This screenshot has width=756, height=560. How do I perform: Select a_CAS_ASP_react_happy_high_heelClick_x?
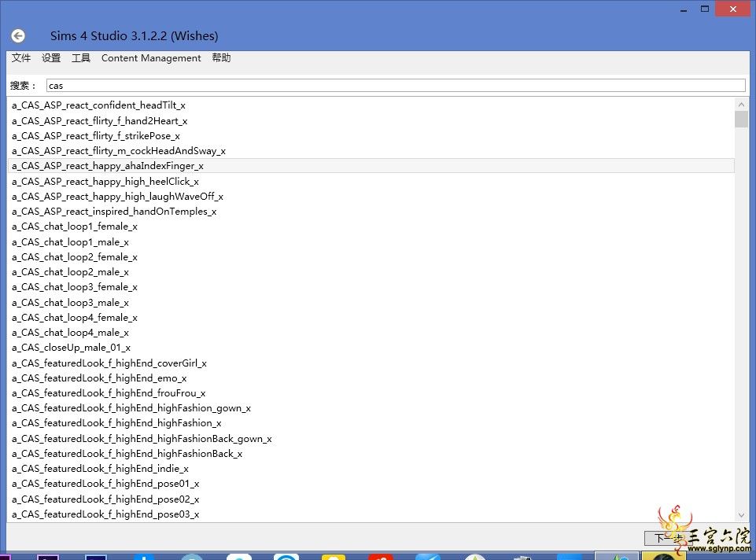pos(371,181)
